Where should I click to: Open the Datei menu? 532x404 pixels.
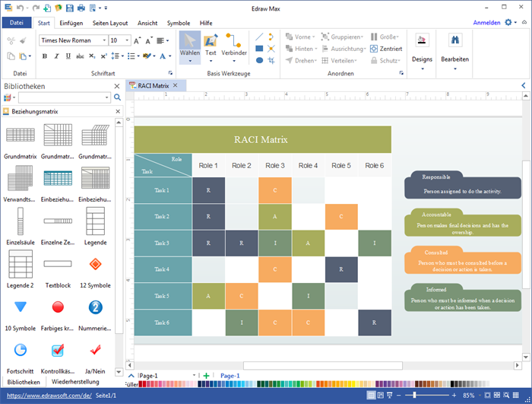point(16,23)
